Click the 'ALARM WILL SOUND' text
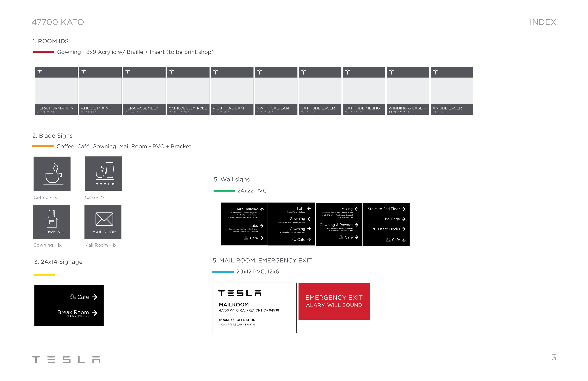Image resolution: width=588 pixels, height=381 pixels. 334,305
